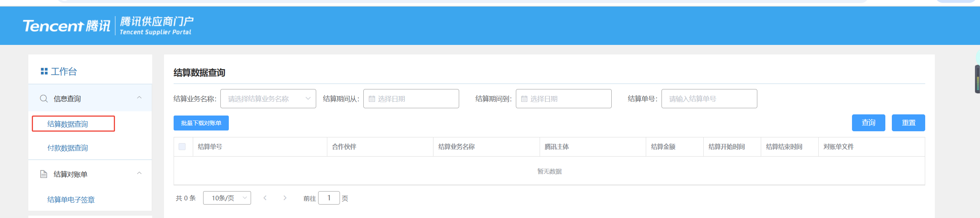The height and width of the screenshot is (218, 980).
Task: Click 批量下载对账单 button
Action: click(201, 123)
